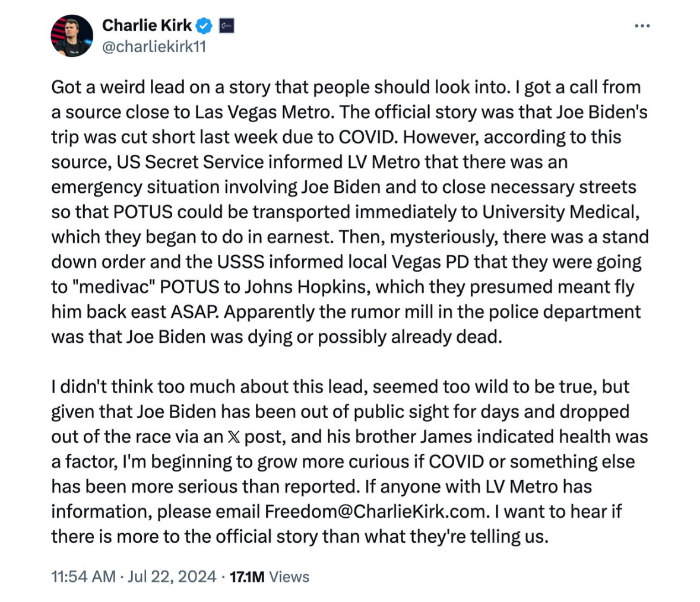
Task: Open Charlie Kirk's profile avatar picture
Action: 72,36
